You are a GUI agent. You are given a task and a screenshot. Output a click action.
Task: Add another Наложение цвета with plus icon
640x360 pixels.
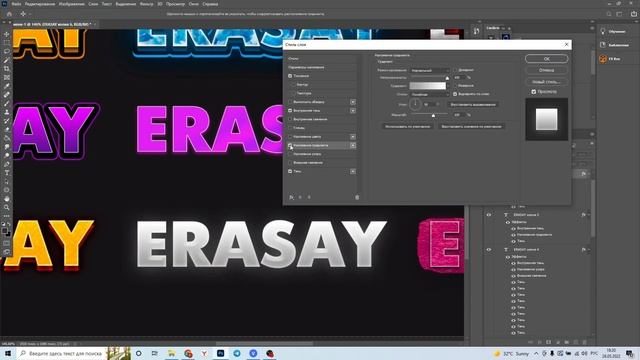[x=353, y=137]
